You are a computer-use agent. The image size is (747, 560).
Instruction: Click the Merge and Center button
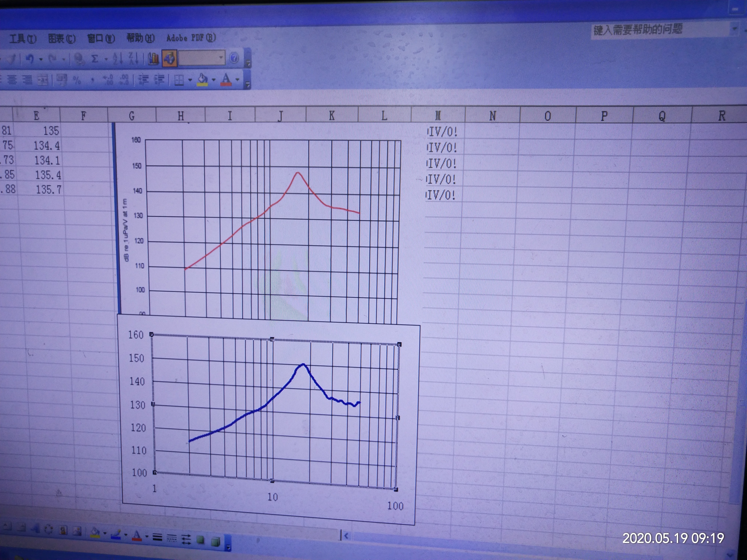pos(43,80)
